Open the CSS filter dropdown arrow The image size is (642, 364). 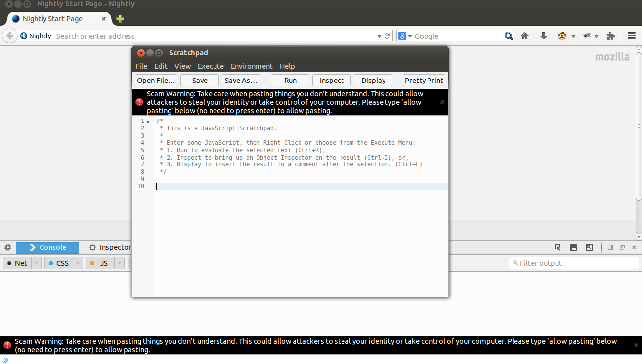78,263
